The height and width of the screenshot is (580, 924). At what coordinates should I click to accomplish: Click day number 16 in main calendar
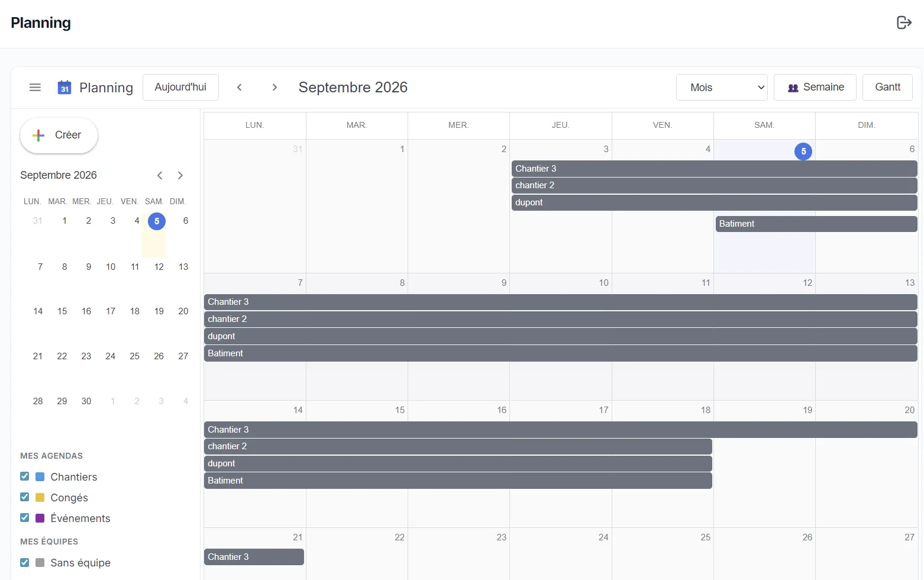tap(502, 410)
